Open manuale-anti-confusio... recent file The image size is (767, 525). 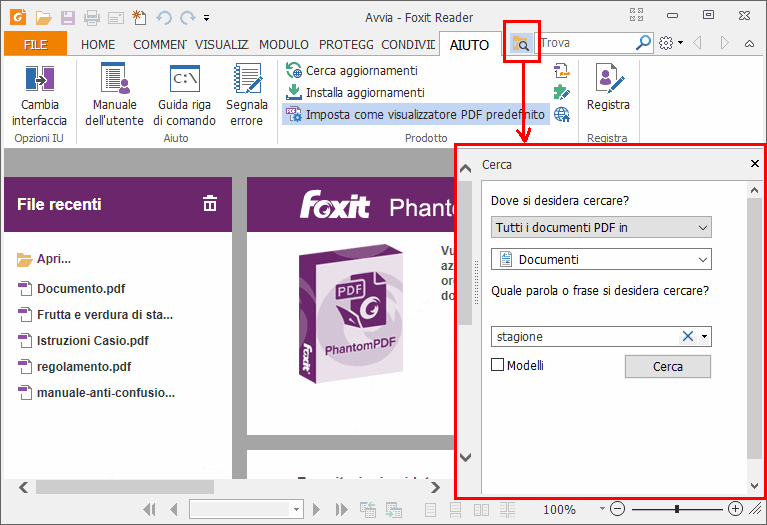[96, 392]
